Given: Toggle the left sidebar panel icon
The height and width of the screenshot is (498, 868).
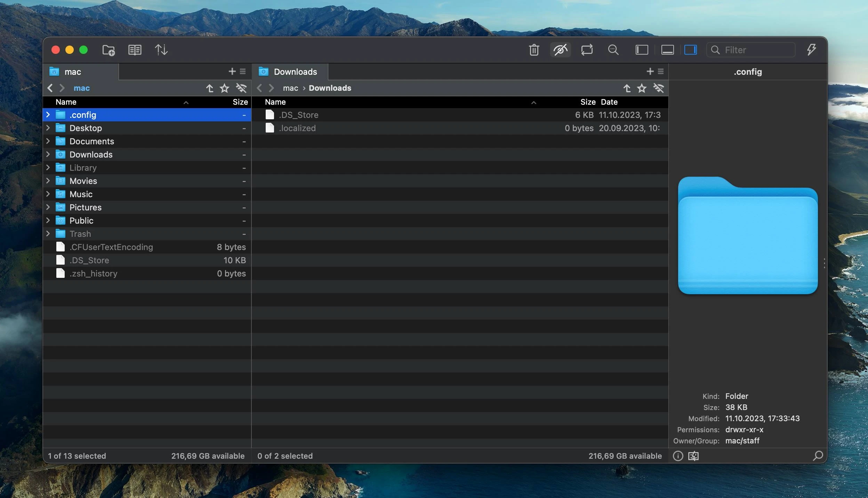Looking at the screenshot, I should [x=642, y=50].
